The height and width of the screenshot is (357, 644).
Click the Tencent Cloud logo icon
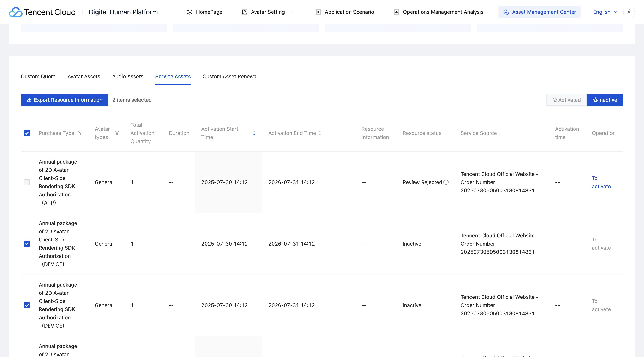[x=15, y=12]
